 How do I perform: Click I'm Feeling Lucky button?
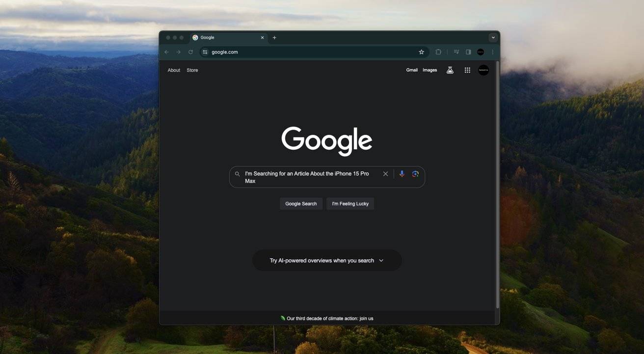350,204
